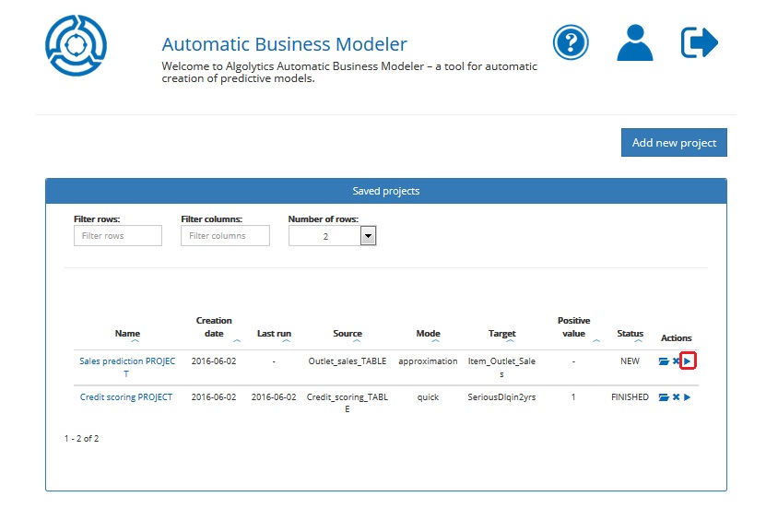The image size is (766, 532).
Task: Open the user profile icon
Action: coord(634,42)
